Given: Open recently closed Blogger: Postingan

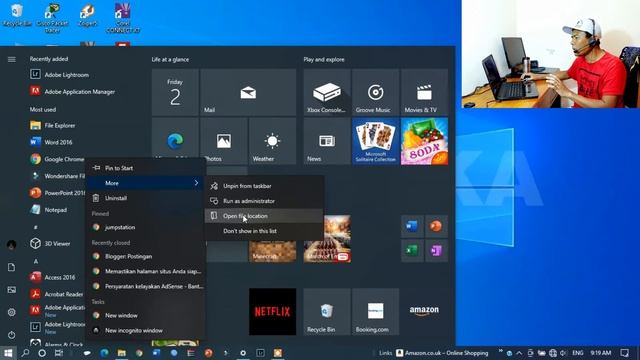Looking at the screenshot, I should (146, 256).
